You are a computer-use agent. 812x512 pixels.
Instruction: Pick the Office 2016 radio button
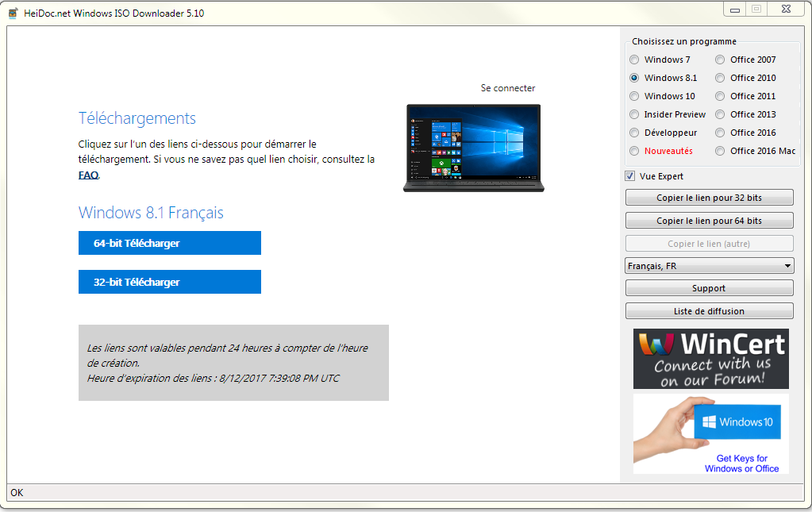click(x=720, y=133)
